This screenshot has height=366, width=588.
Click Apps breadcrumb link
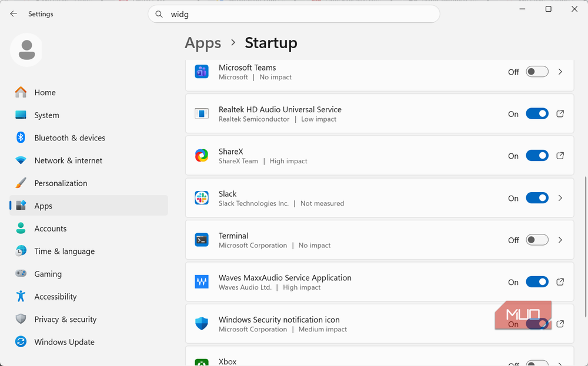click(203, 43)
